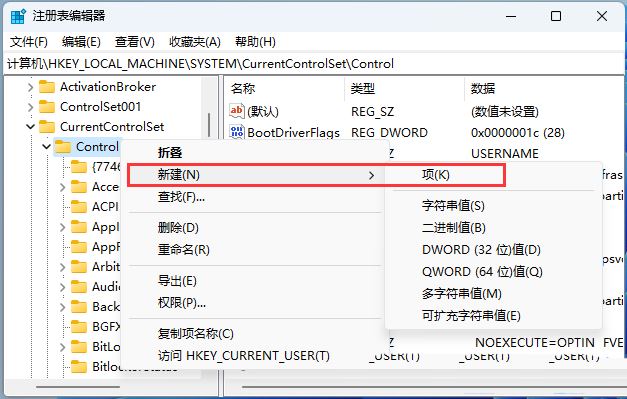
Task: Click the Back folder icon
Action: (79, 307)
